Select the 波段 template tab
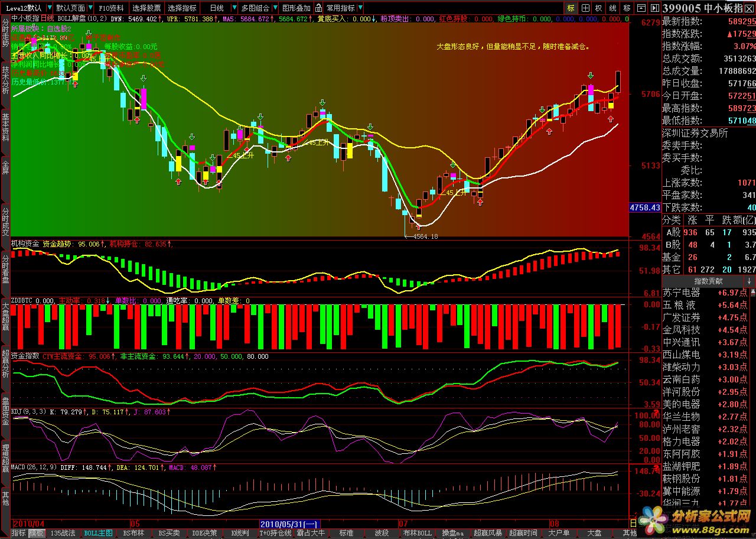The width and height of the screenshot is (756, 539). (382, 532)
